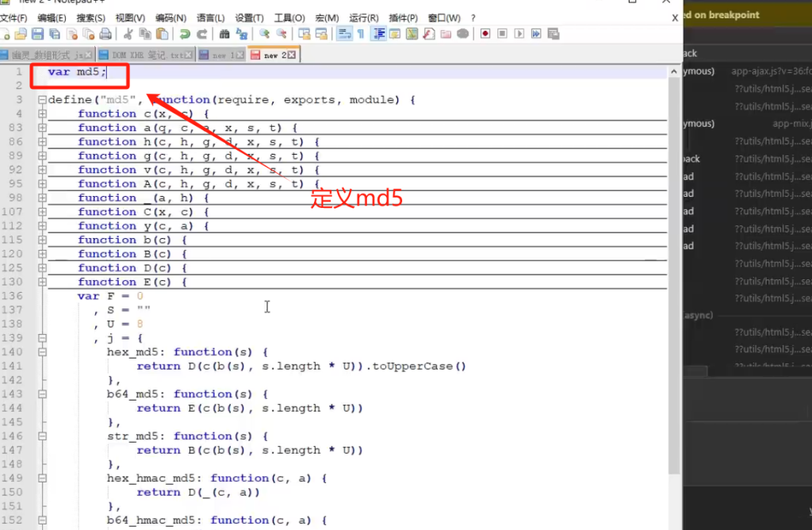Switch to the 幽灵_数组形式 js tab

[x=47, y=55]
